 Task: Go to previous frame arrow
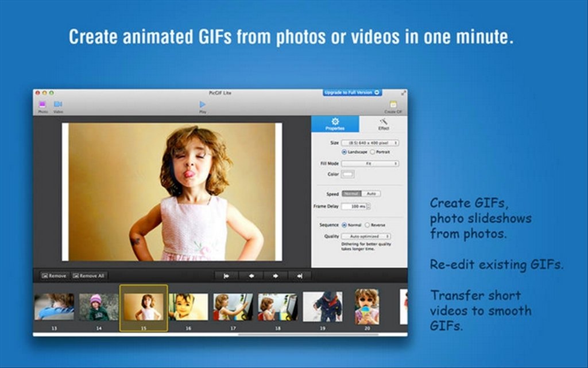pos(251,276)
